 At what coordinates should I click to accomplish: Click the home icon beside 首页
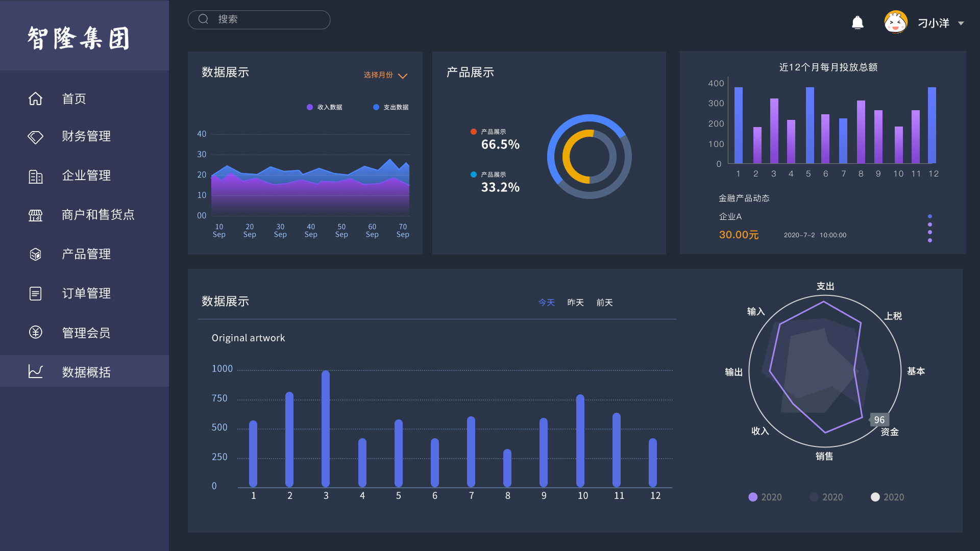pos(35,98)
